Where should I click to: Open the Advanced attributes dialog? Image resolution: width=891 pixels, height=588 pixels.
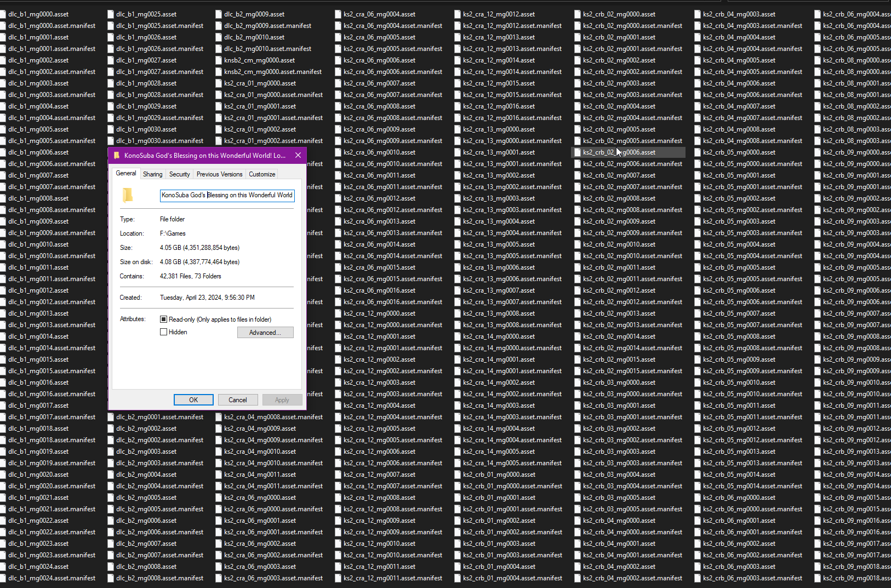point(265,333)
